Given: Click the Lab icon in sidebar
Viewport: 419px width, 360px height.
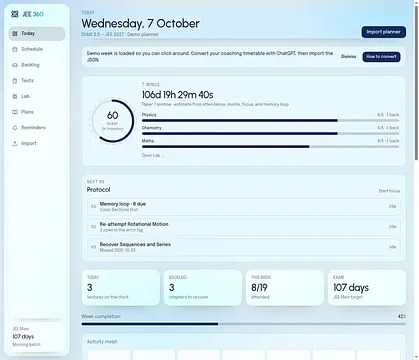Looking at the screenshot, I should coord(15,96).
